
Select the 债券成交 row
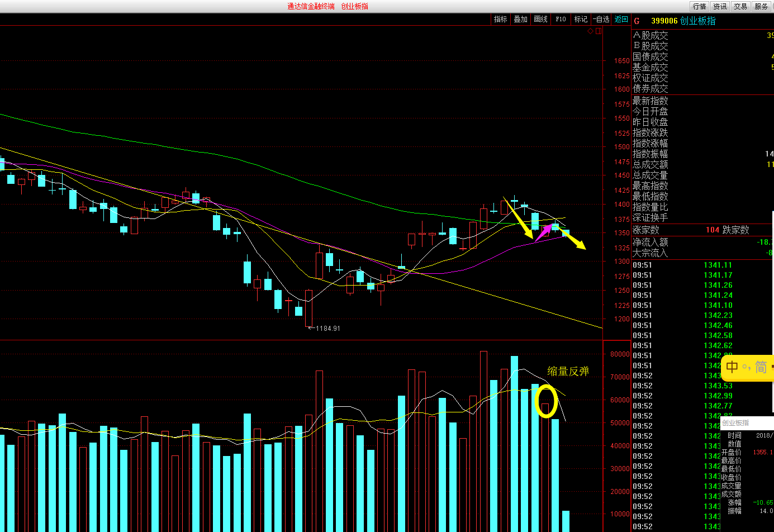point(703,88)
